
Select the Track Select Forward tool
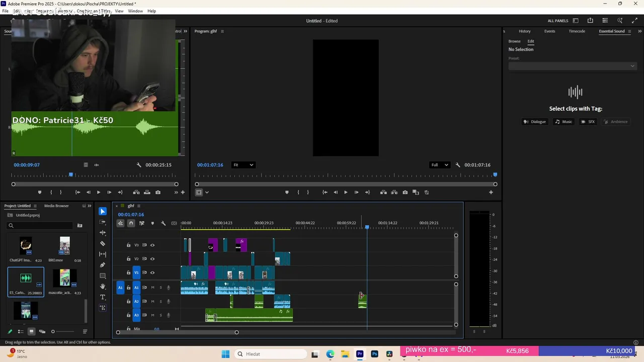click(x=103, y=222)
